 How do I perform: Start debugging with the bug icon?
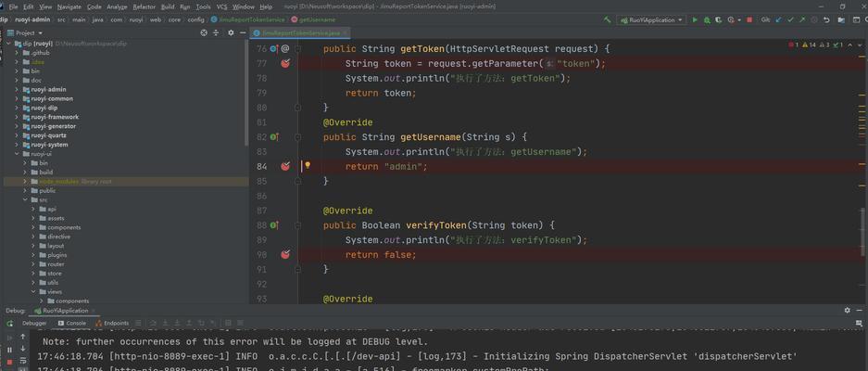pos(707,20)
